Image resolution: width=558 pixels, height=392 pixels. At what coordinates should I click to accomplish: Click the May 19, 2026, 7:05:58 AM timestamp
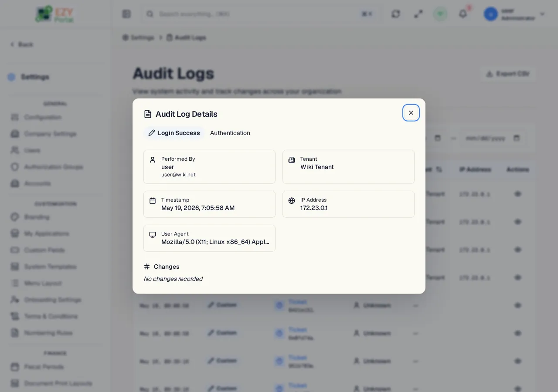[x=198, y=208]
